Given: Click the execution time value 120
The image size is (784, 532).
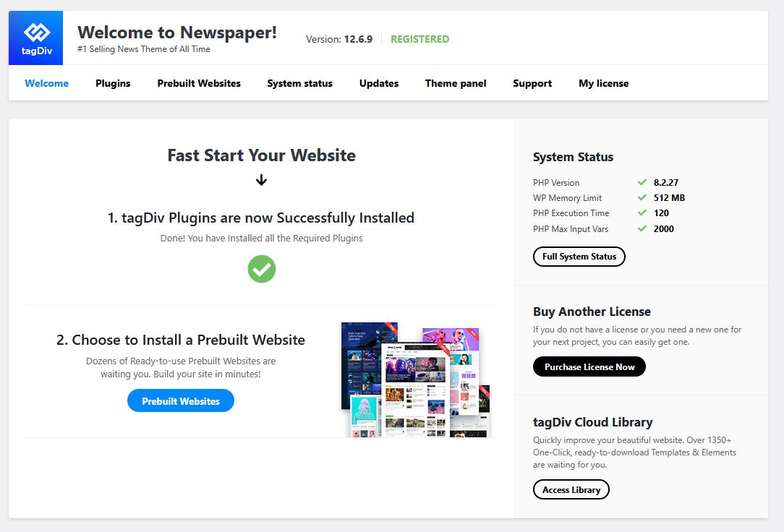Looking at the screenshot, I should (x=661, y=213).
